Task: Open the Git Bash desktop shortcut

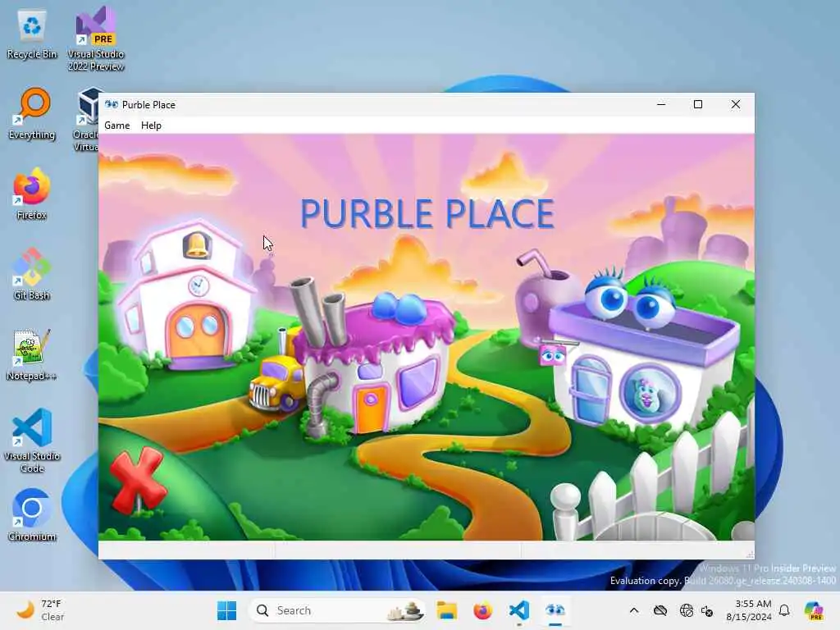Action: 32,274
